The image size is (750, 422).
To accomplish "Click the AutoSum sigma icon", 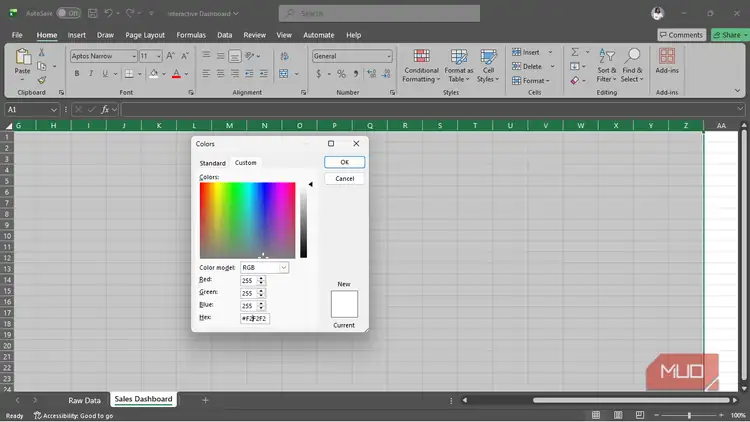I will tap(575, 52).
